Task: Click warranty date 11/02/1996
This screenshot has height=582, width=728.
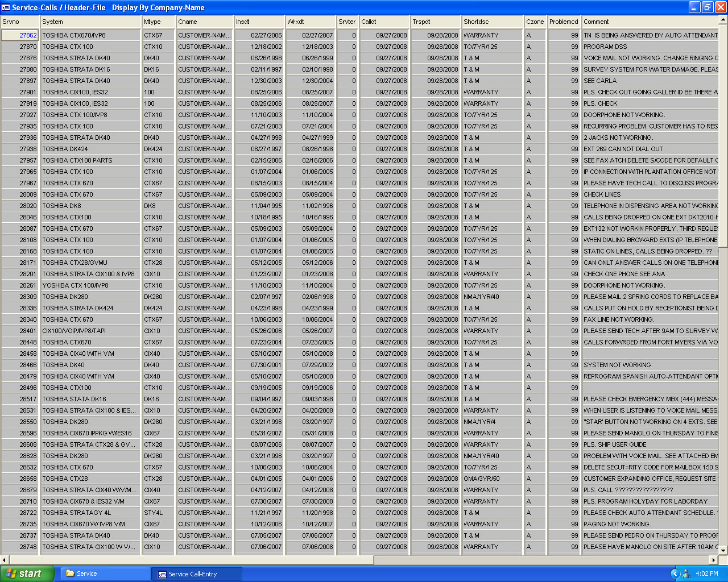Action: point(311,206)
